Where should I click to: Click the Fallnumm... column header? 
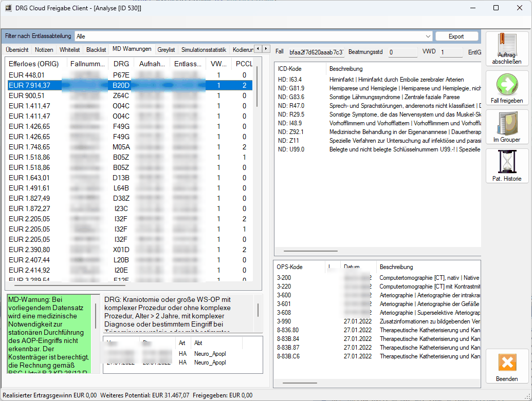[x=87, y=64]
